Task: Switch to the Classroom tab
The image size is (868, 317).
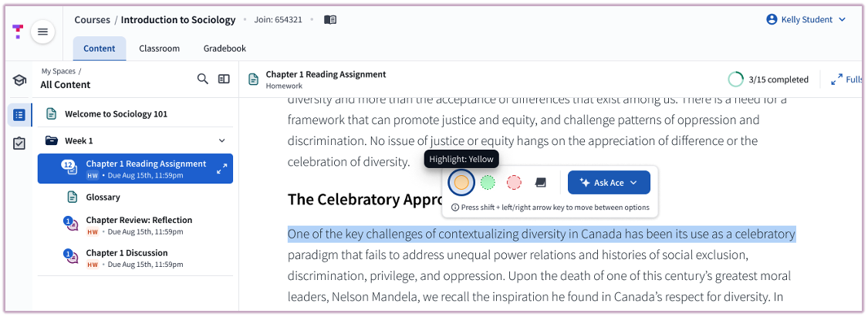Action: pyautogui.click(x=159, y=49)
